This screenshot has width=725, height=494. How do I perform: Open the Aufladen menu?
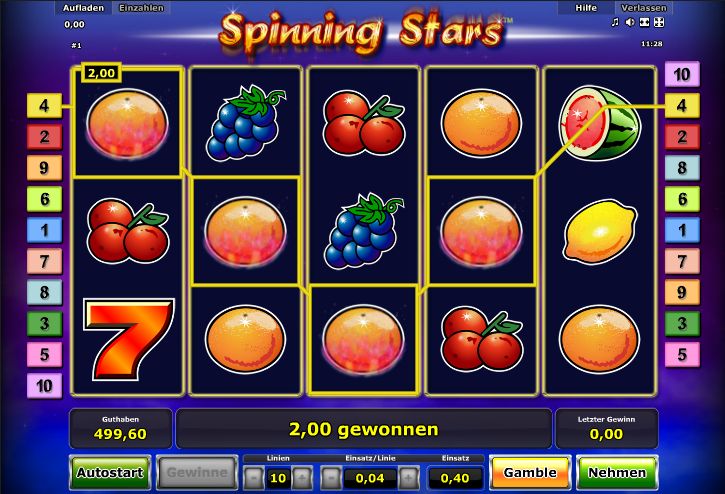tap(84, 8)
